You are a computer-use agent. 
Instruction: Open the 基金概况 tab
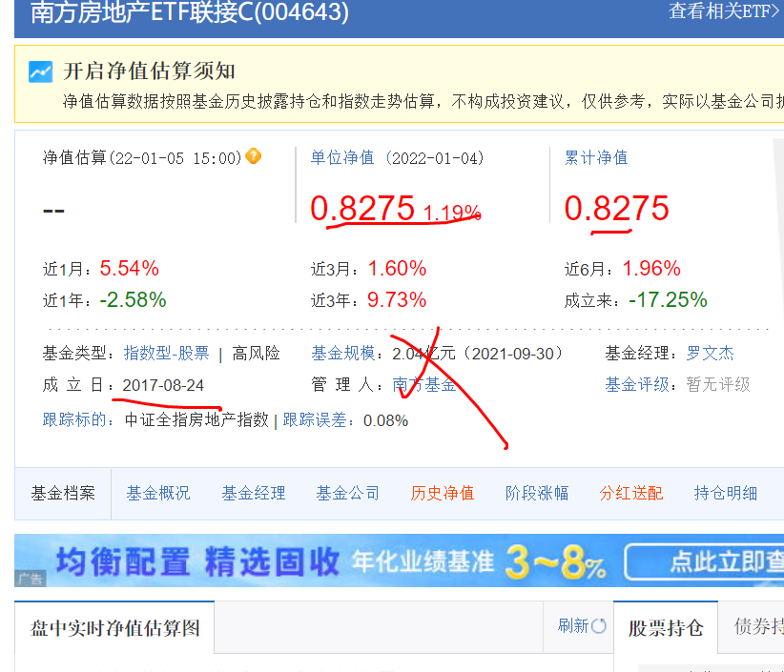tap(158, 494)
